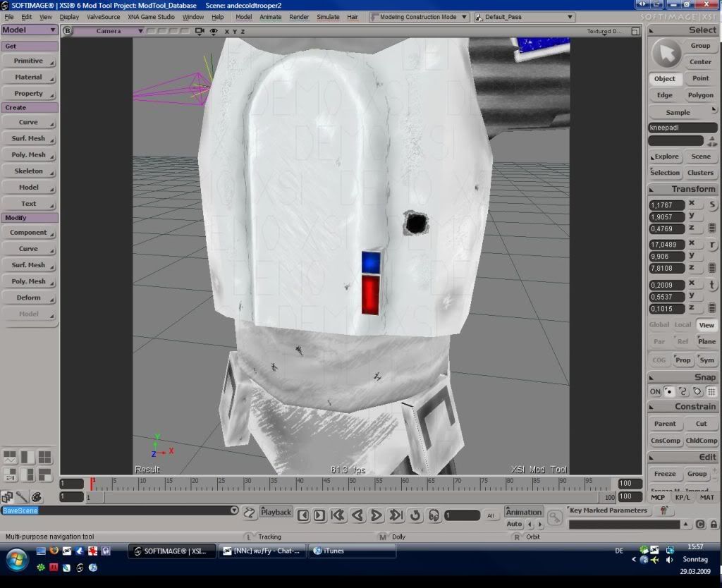The image size is (722, 588).
Task: Toggle curve snap target icon
Action: (683, 391)
